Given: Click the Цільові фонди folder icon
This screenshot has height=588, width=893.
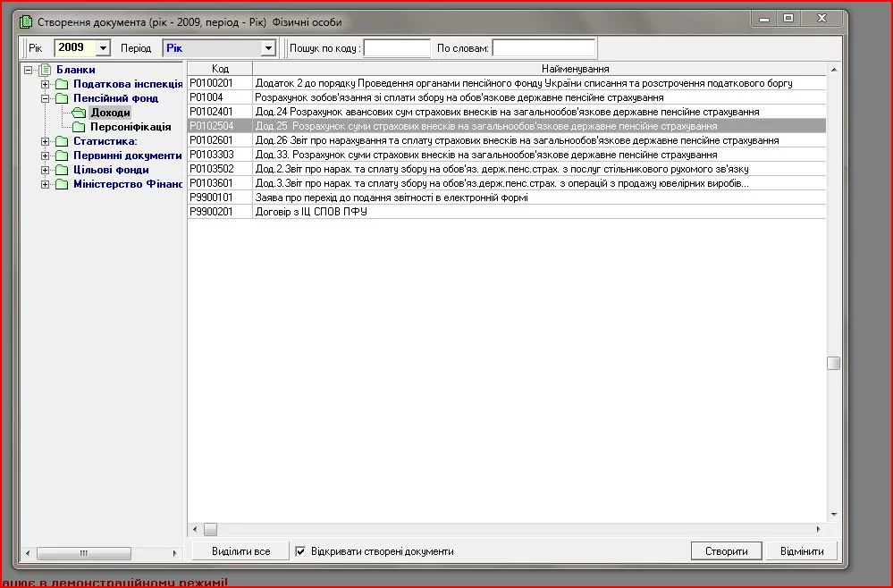Looking at the screenshot, I should (x=62, y=170).
